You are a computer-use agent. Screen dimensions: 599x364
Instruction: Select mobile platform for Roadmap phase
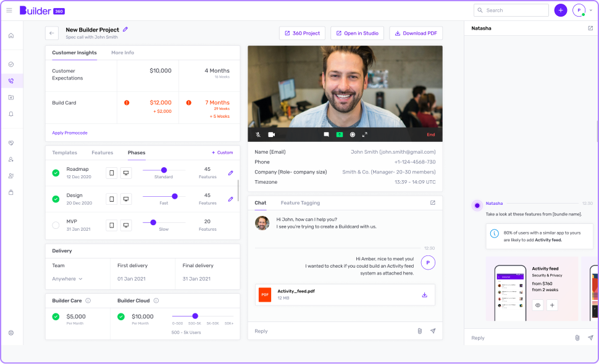point(112,173)
